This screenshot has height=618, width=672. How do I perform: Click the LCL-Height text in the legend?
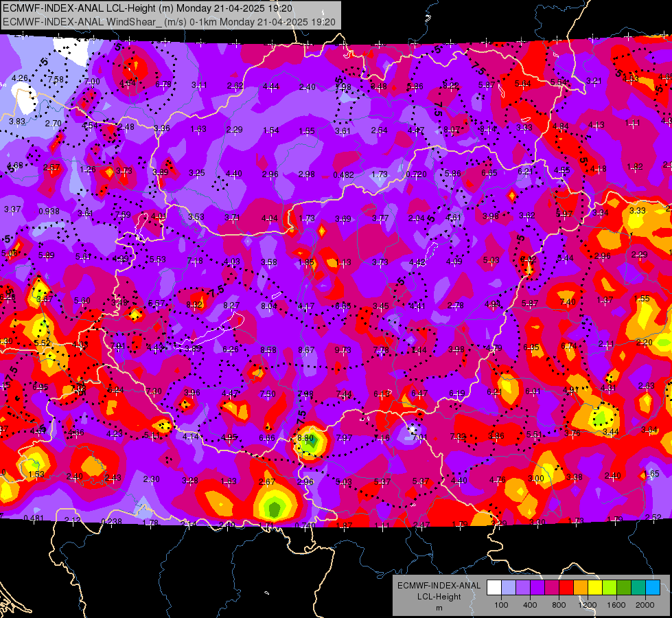439,597
